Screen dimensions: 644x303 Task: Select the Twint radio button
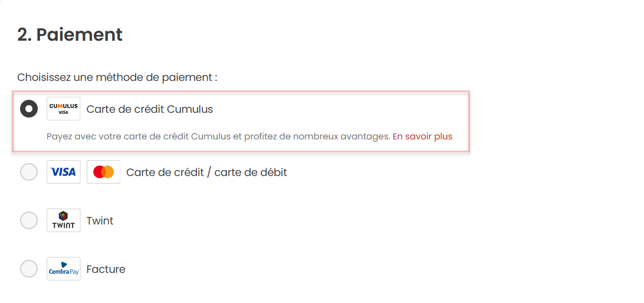coord(29,220)
